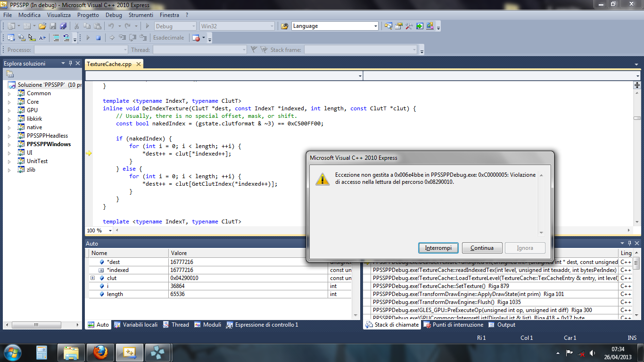Click the PPSSPP taskbar icon
644x362 pixels.
point(158,353)
